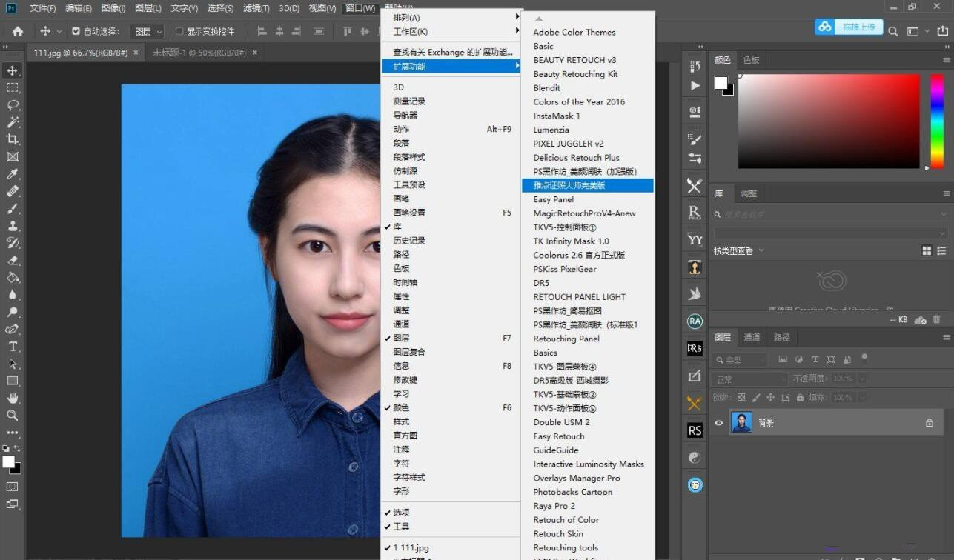This screenshot has height=560, width=954.
Task: Select the Eyedropper tool
Action: pos(13,174)
